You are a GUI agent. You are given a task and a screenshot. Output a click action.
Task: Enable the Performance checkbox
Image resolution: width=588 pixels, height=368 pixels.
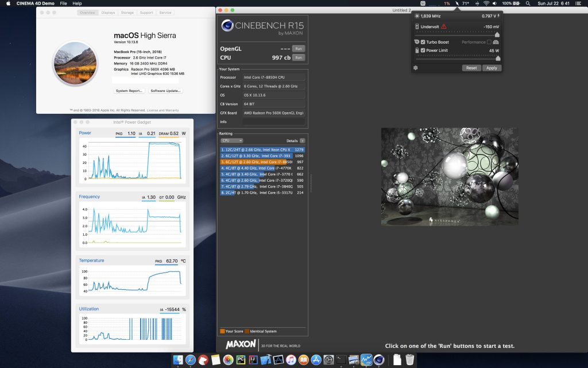click(489, 42)
